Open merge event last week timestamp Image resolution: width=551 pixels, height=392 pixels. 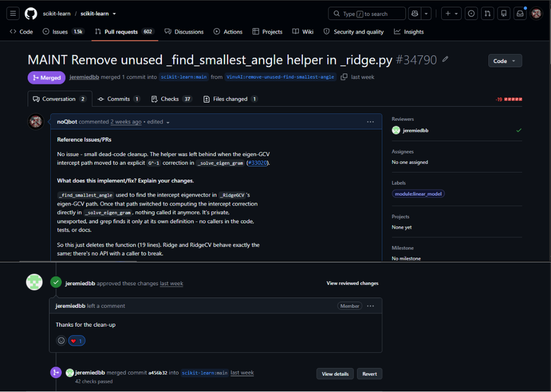pyautogui.click(x=242, y=373)
